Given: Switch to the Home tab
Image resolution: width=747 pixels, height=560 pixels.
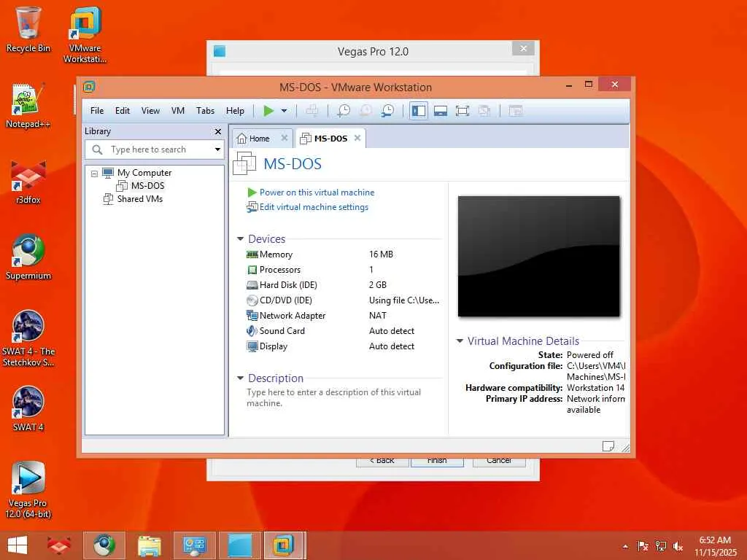Looking at the screenshot, I should (259, 139).
